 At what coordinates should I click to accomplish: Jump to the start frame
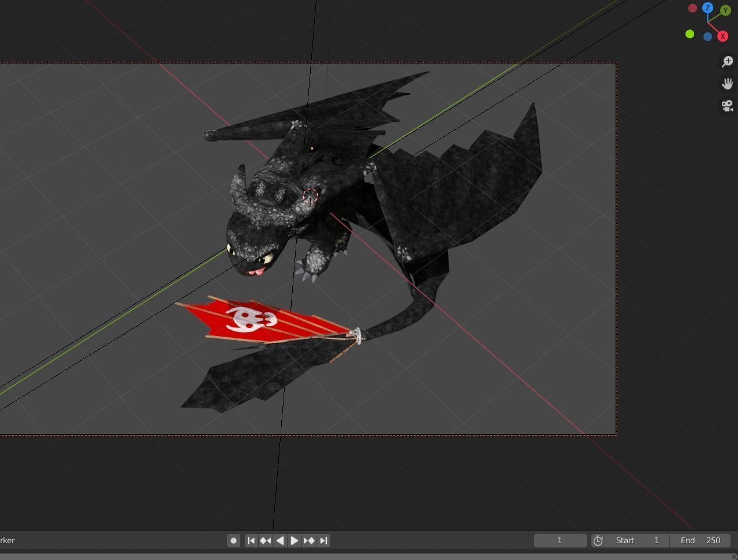coord(251,540)
